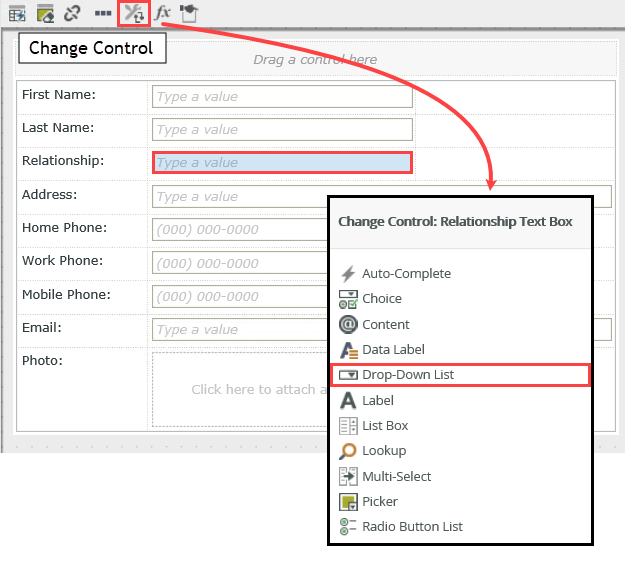Image resolution: width=625 pixels, height=563 pixels.
Task: Open the fx expression toolbar icon
Action: pos(163,13)
